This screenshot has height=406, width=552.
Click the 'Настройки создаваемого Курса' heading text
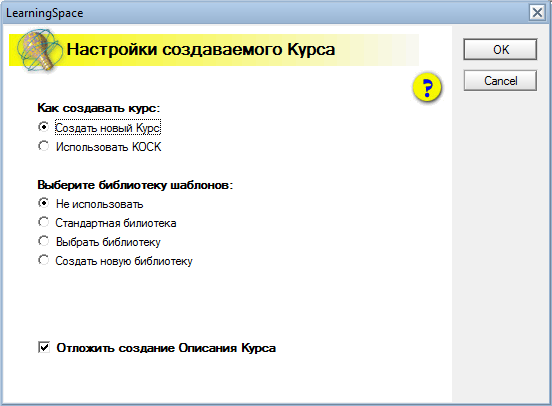tap(201, 49)
